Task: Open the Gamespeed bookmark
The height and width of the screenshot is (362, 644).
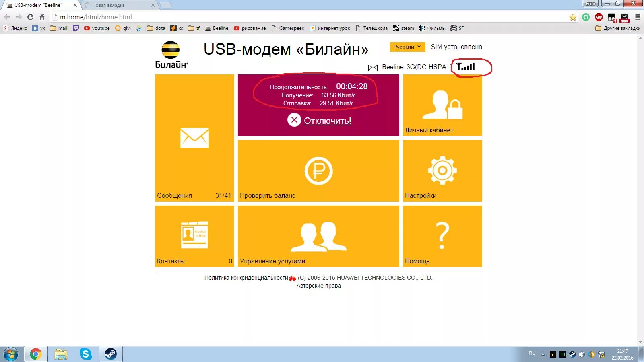Action: pos(288,28)
